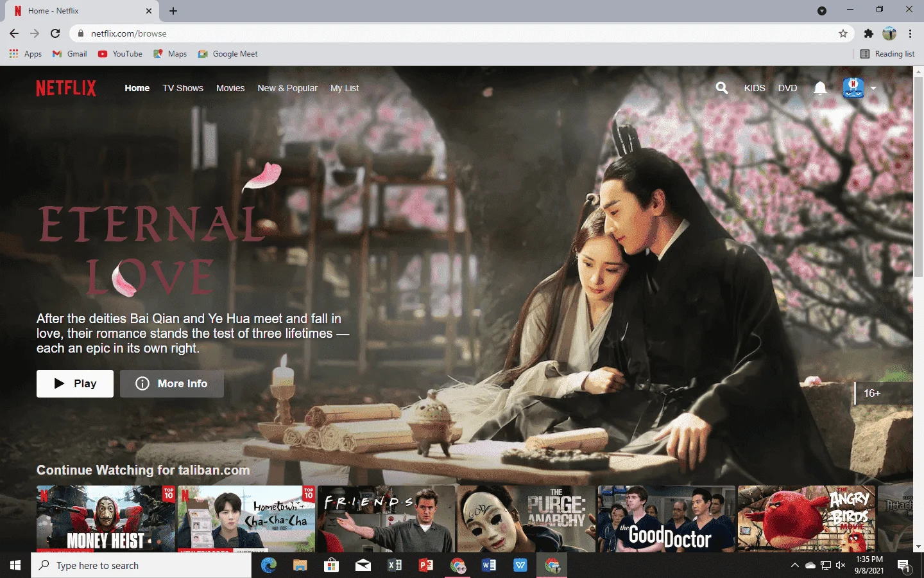Reload the Netflix page

tap(55, 33)
